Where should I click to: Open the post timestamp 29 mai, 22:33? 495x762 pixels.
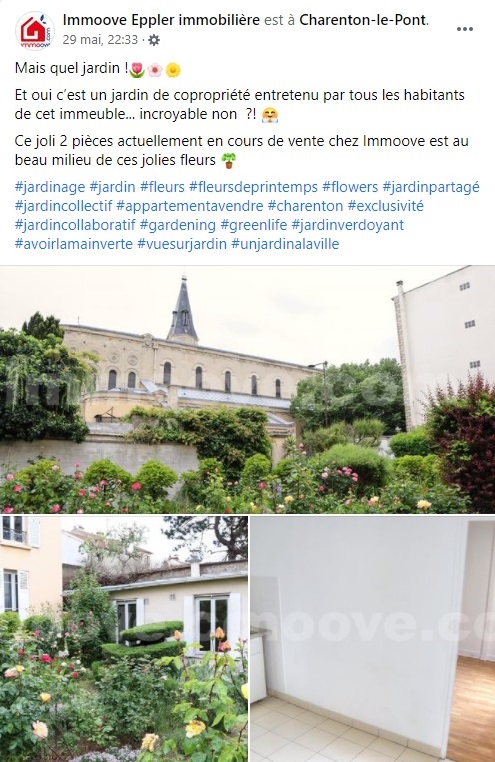tap(101, 40)
